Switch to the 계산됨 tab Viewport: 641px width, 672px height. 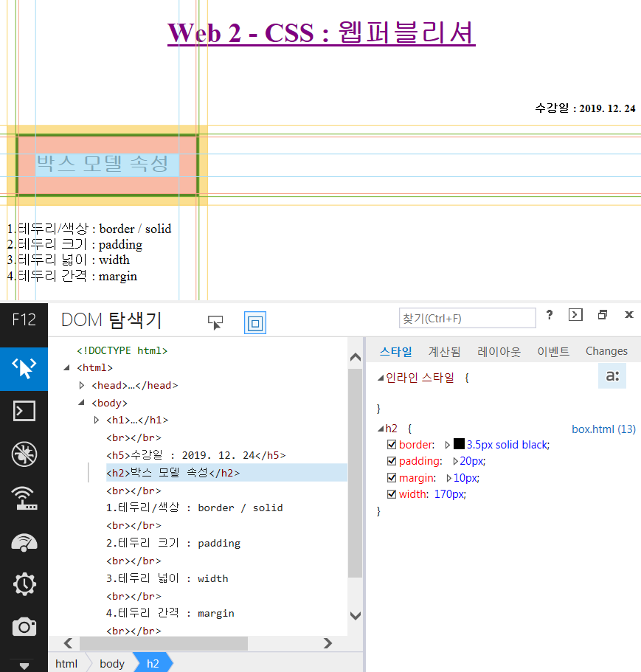[444, 351]
